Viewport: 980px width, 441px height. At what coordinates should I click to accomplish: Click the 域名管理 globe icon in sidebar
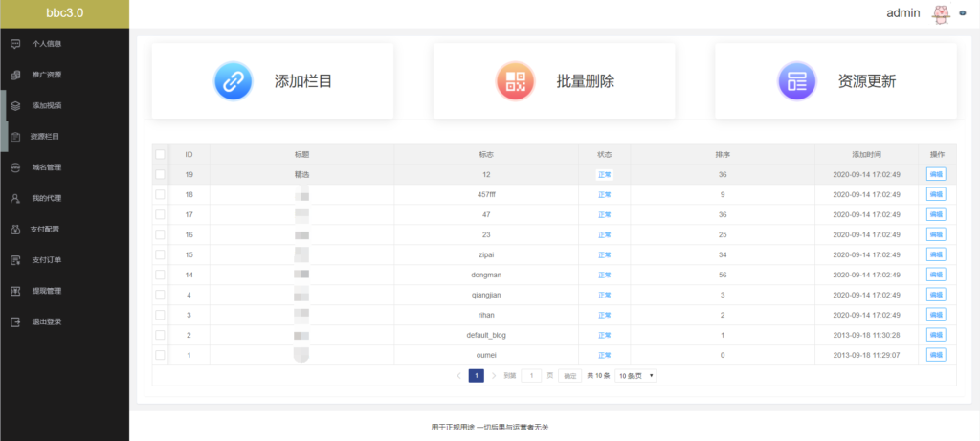15,167
